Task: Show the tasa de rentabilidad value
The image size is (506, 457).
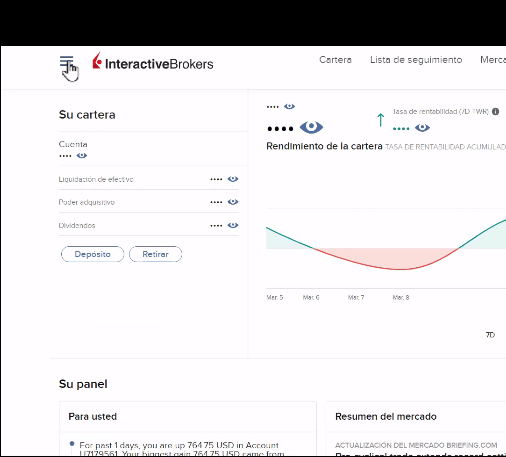Action: (422, 128)
